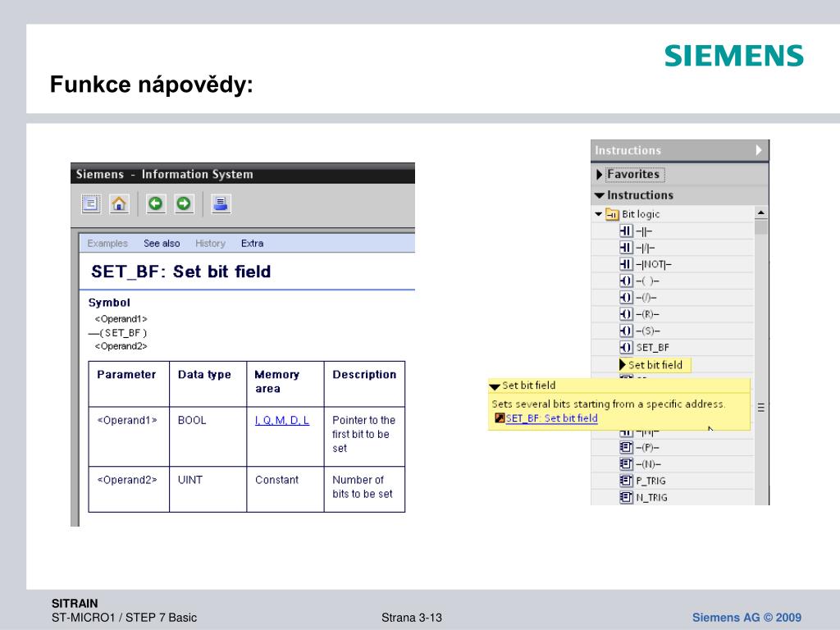Open the See also tab
Image resolution: width=840 pixels, height=630 pixels.
tap(162, 243)
